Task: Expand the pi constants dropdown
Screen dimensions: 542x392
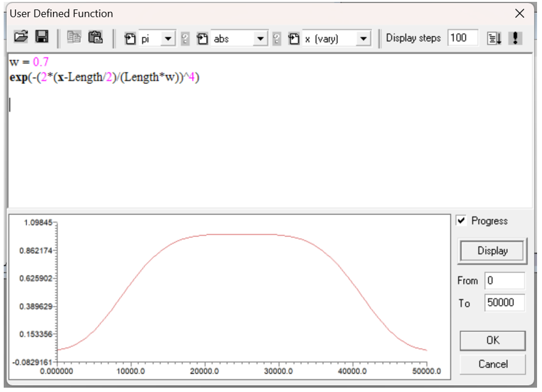Action: pos(167,38)
